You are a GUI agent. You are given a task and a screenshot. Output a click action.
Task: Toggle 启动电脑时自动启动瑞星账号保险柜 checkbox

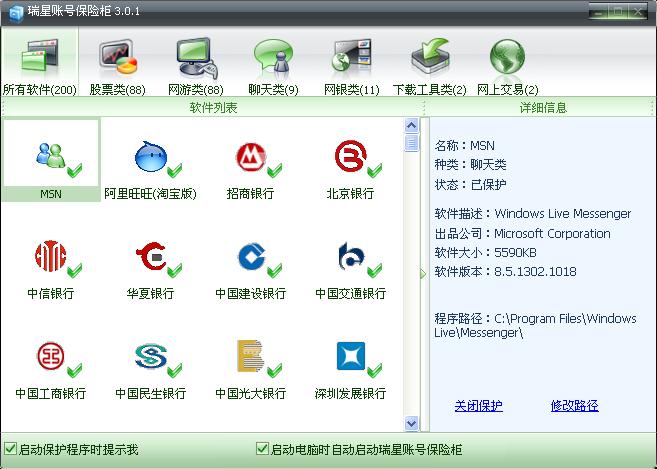pos(262,449)
